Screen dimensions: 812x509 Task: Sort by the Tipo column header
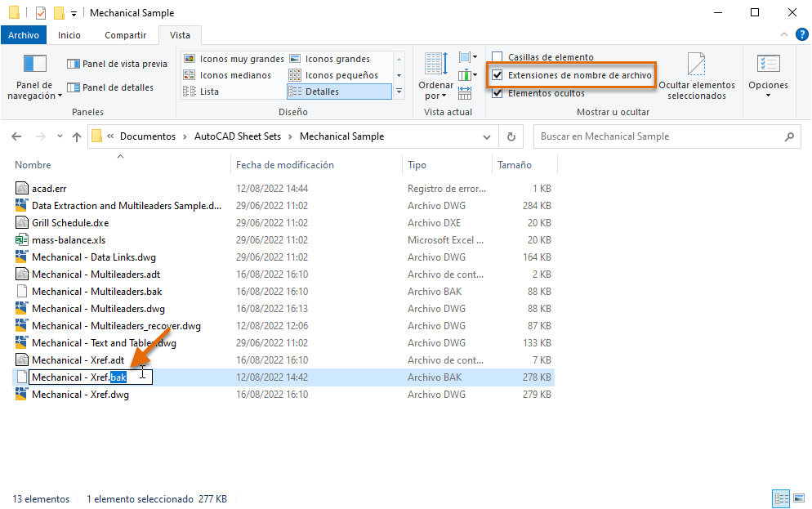coord(446,165)
